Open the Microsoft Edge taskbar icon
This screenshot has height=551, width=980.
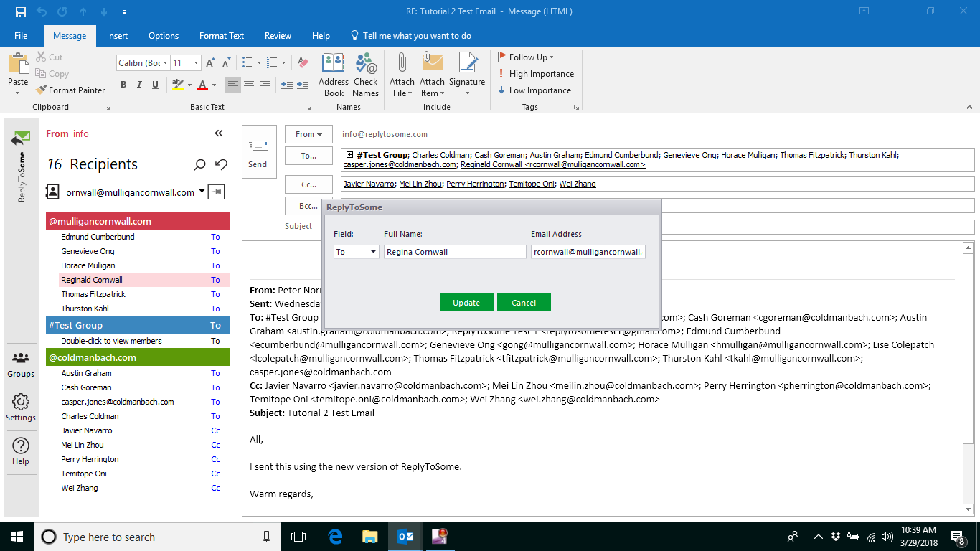point(335,537)
